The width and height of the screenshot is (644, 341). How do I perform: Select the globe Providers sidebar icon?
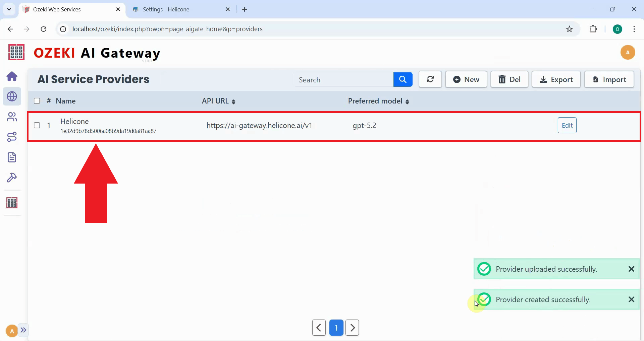(x=12, y=96)
